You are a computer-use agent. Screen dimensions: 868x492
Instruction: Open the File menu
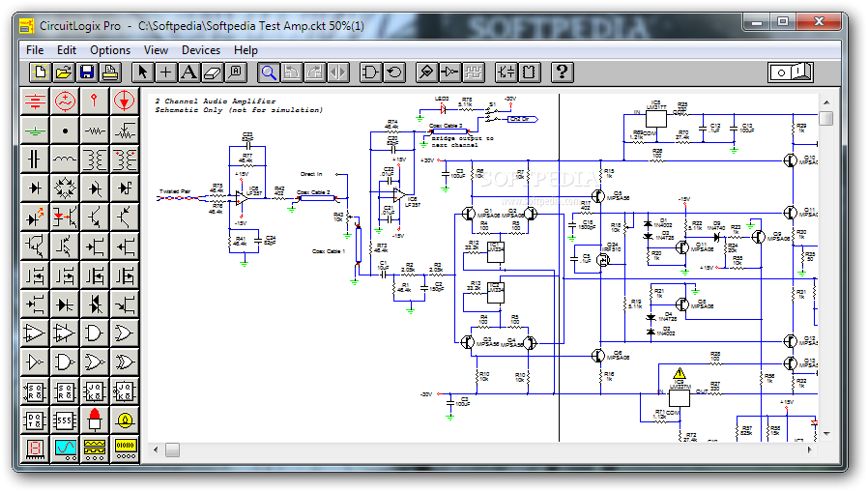point(35,50)
